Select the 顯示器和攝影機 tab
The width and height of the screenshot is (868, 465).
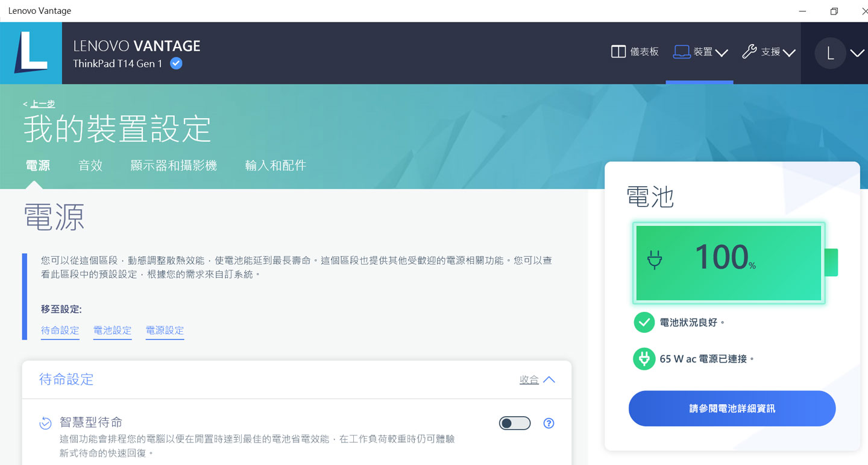pos(174,165)
